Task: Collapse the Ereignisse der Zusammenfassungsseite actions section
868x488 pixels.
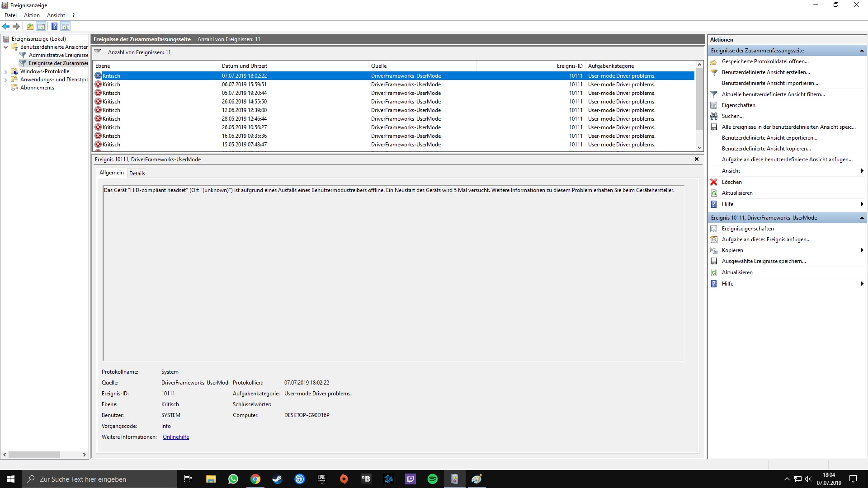Action: (x=862, y=51)
